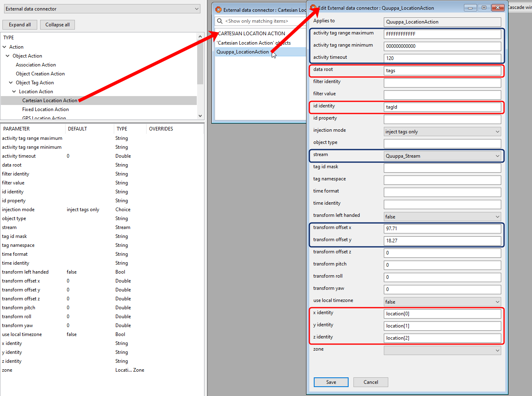Open the External data connector type dropdown
The width and height of the screenshot is (532, 396).
coord(102,9)
